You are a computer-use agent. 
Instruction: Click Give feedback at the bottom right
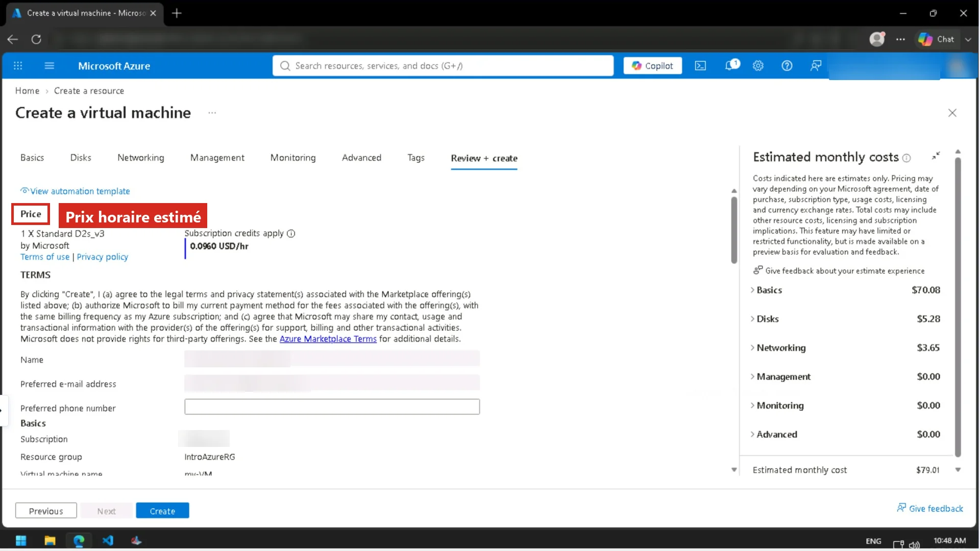click(x=930, y=508)
